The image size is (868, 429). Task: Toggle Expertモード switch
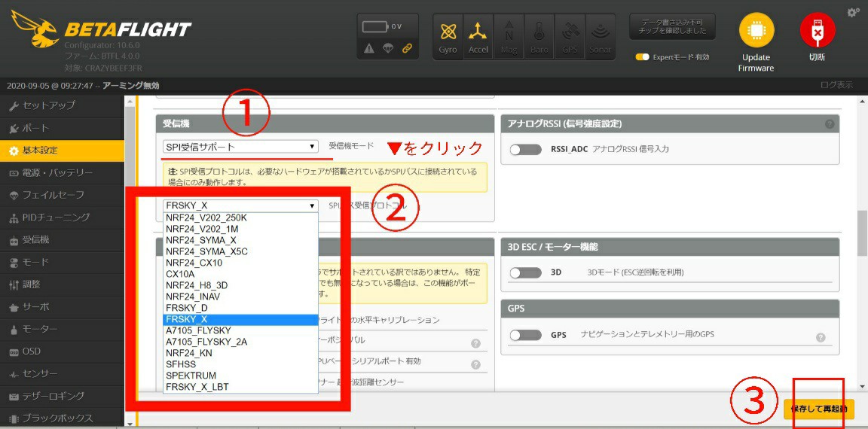coord(642,57)
